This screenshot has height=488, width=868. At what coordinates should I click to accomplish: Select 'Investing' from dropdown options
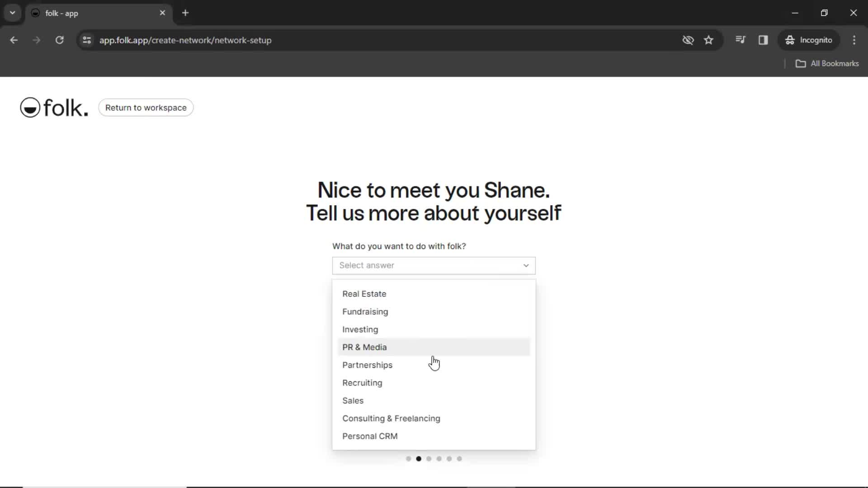coord(361,329)
